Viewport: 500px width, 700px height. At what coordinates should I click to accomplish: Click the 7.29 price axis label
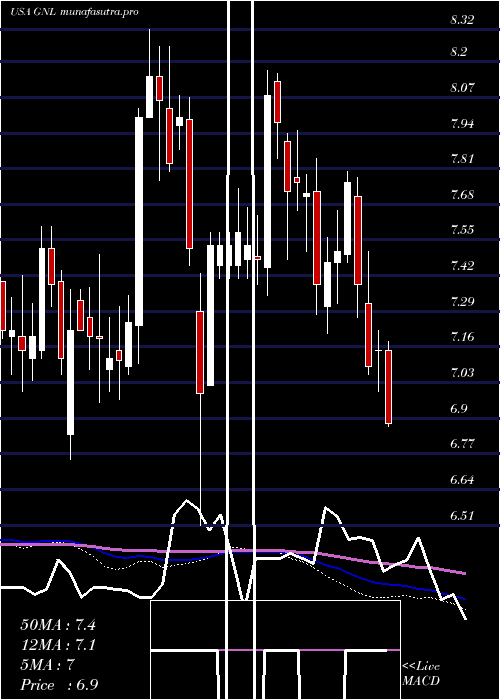462,301
